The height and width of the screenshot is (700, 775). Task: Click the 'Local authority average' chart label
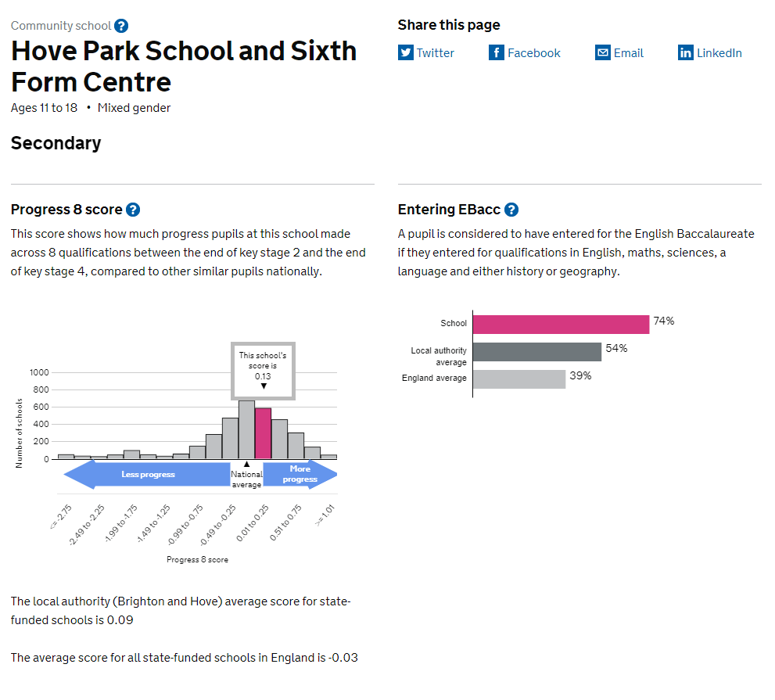tap(439, 357)
